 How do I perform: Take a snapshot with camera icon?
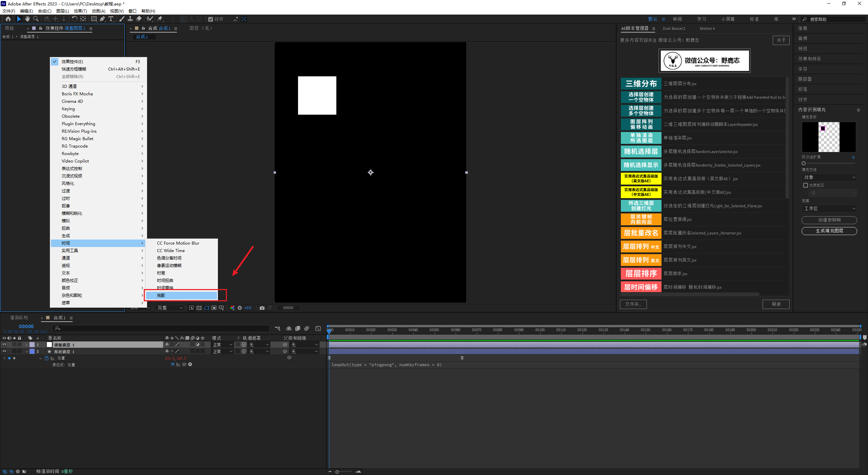[262, 308]
